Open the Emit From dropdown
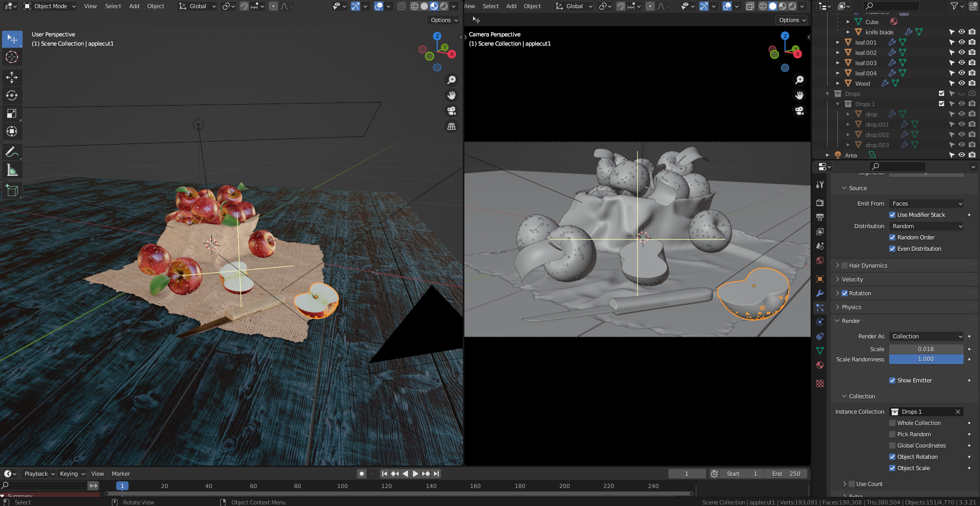The height and width of the screenshot is (506, 980). (x=926, y=204)
